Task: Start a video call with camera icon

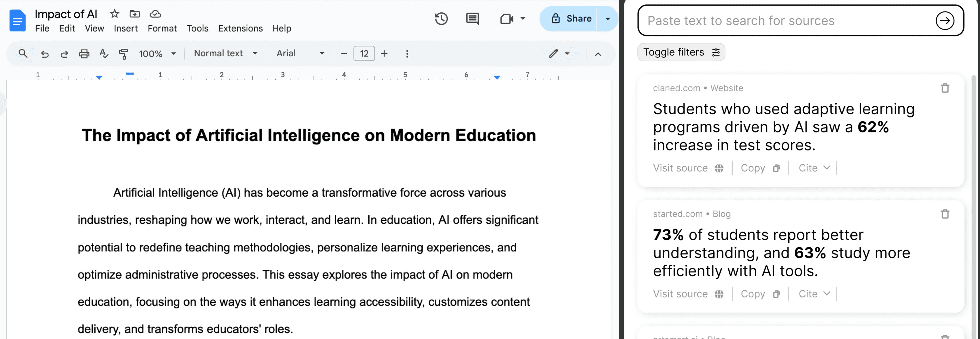Action: click(507, 19)
